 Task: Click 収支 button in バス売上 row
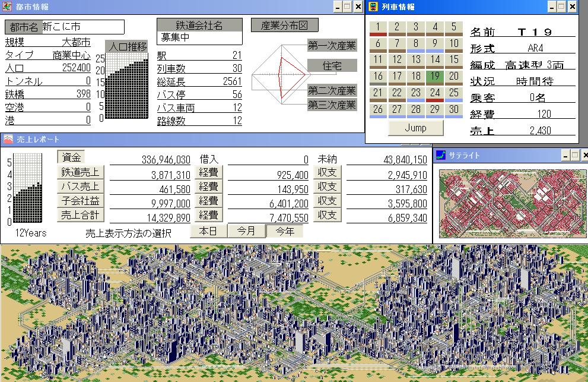327,187
